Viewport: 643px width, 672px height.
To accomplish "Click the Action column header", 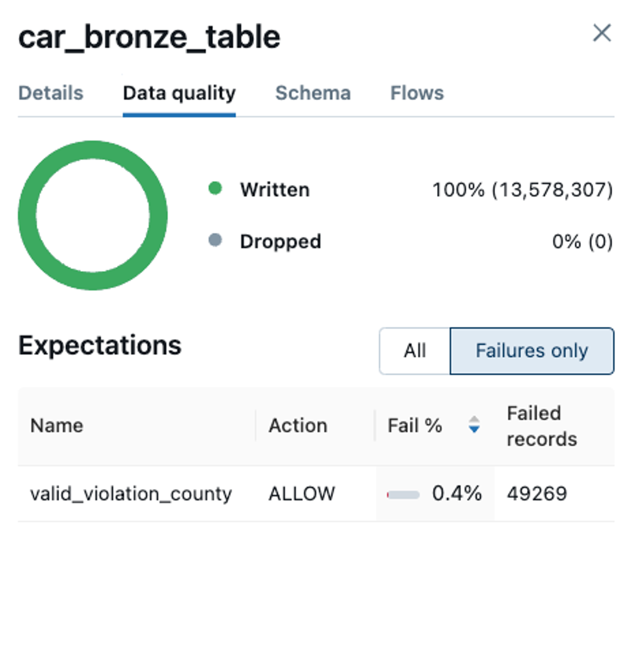I will pos(298,426).
